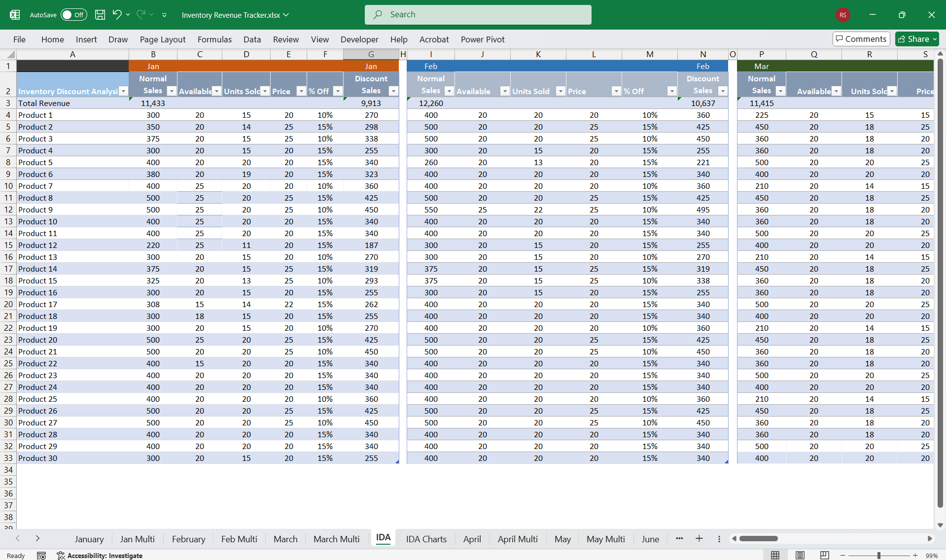Viewport: 946px width, 560px height.
Task: Open the Undo history dropdown arrow
Action: pyautogui.click(x=128, y=15)
